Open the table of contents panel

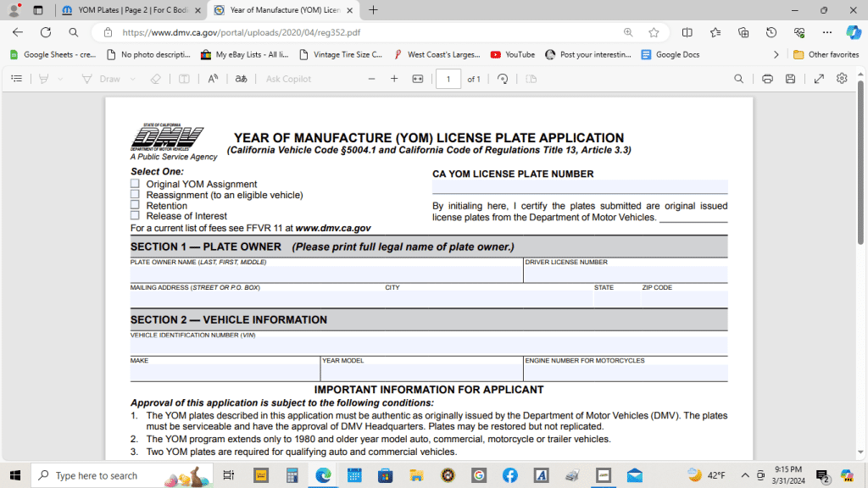pyautogui.click(x=16, y=78)
